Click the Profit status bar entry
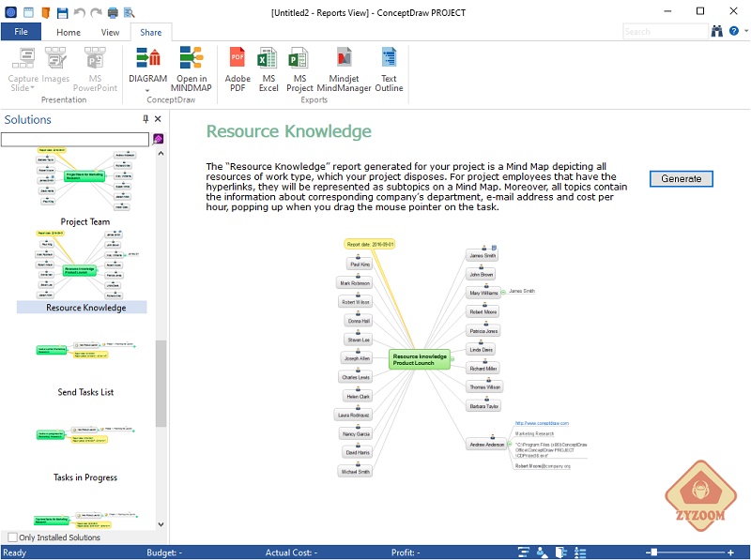Screen dimensions: 751x560 click(x=406, y=552)
